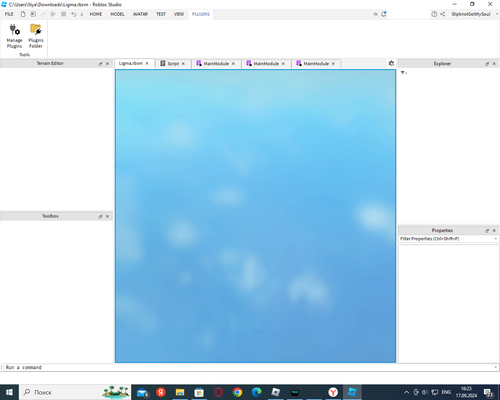This screenshot has width=500, height=400.
Task: Switch to the HOME ribbon tab
Action: click(x=96, y=14)
